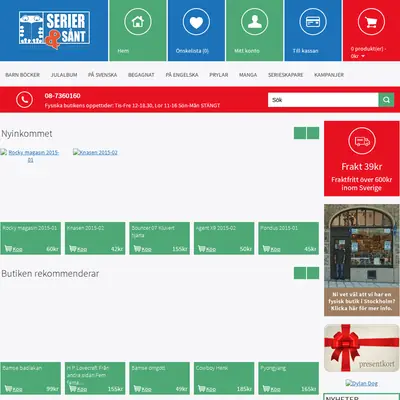
Task: Open the physical store photo banner
Action: pos(361,260)
